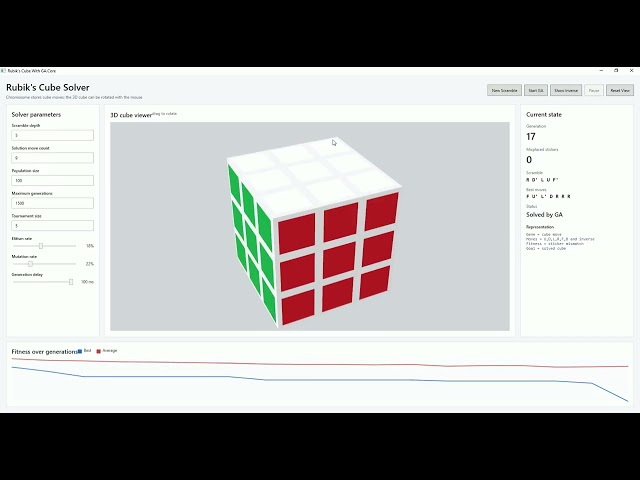Click the Generation value 17
The width and height of the screenshot is (640, 480).
click(x=531, y=137)
